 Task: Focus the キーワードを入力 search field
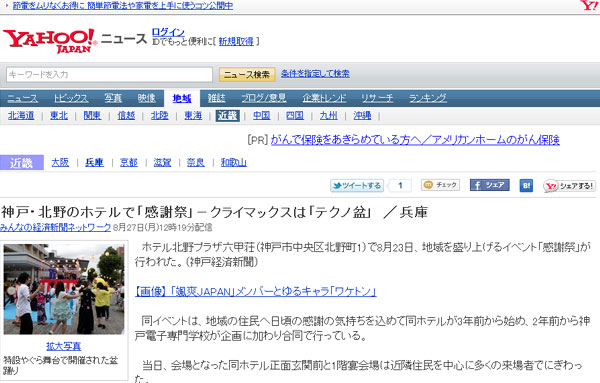[x=109, y=74]
